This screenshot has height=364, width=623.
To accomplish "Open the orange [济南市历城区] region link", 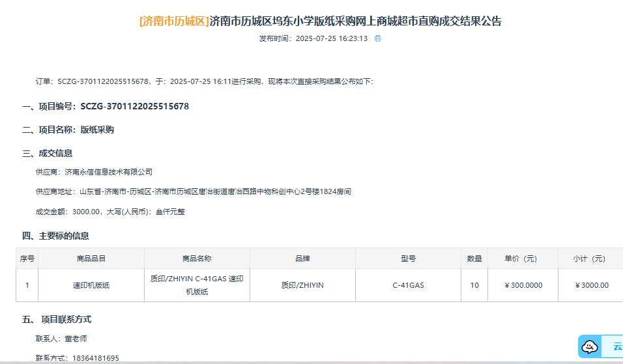I will [x=174, y=21].
